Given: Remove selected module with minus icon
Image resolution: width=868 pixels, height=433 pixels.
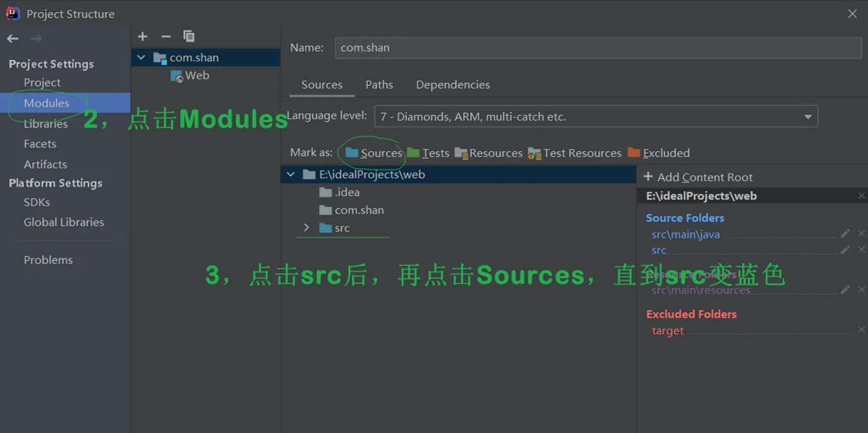Looking at the screenshot, I should pos(166,37).
